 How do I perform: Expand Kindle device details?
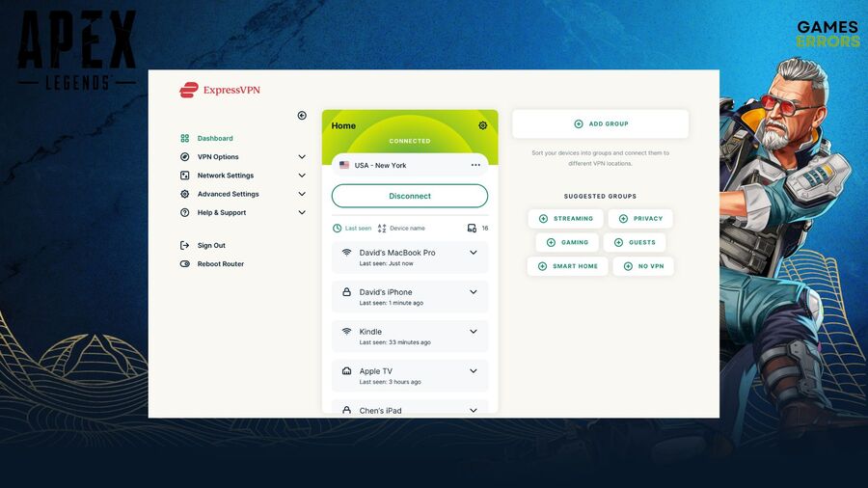(x=474, y=332)
